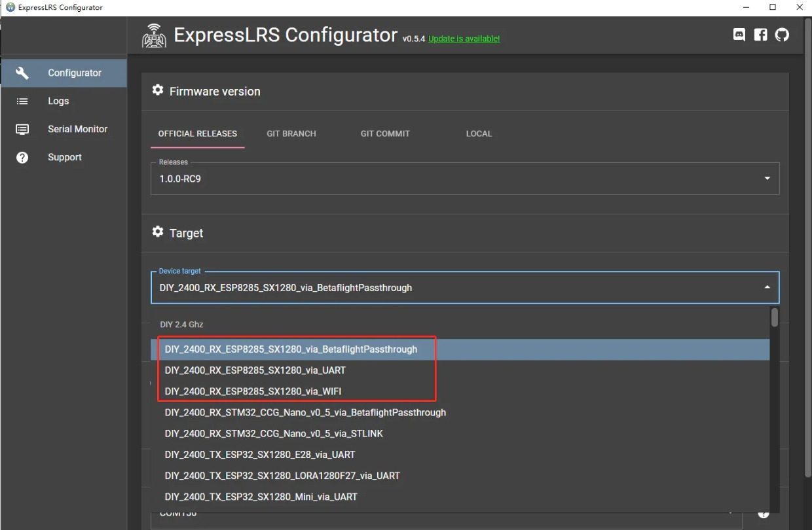This screenshot has width=812, height=530.
Task: Pick DIY_2400_TX_ESP32_SX1280_E28_via_UART target
Action: click(x=260, y=455)
